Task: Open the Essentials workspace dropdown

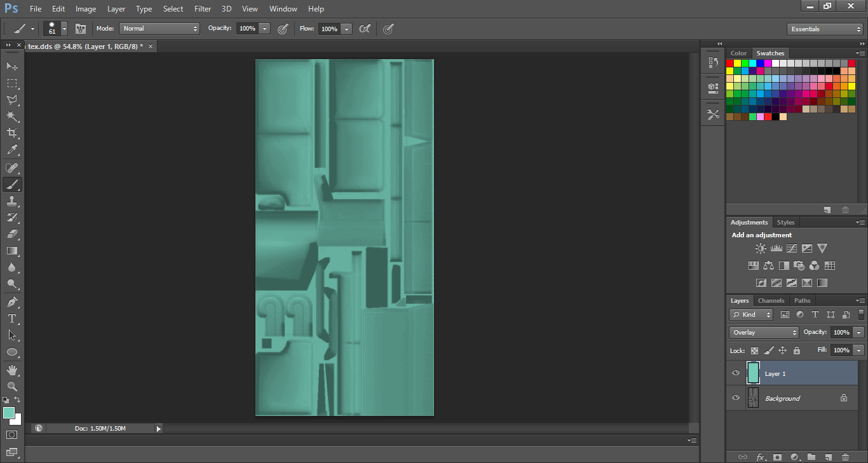Action: point(824,29)
